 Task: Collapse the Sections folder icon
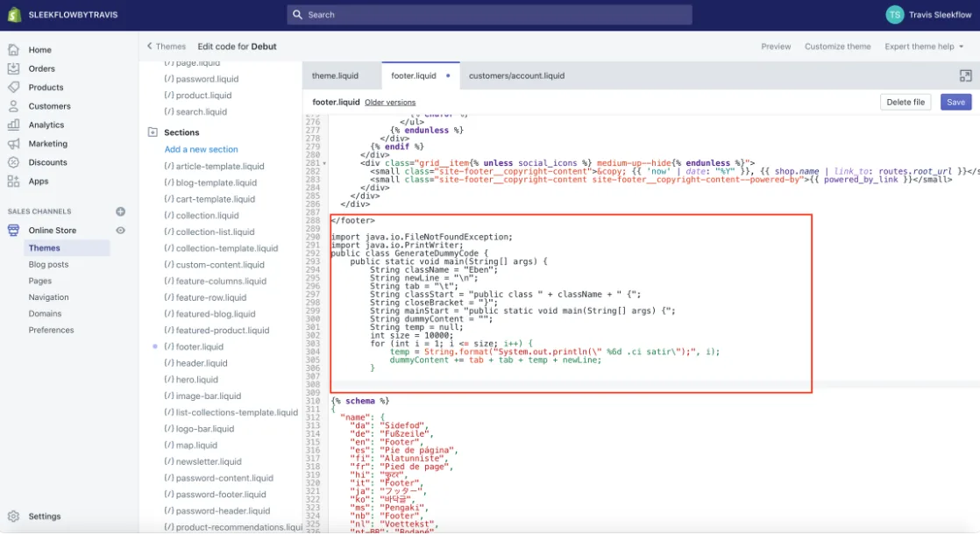[x=153, y=132]
